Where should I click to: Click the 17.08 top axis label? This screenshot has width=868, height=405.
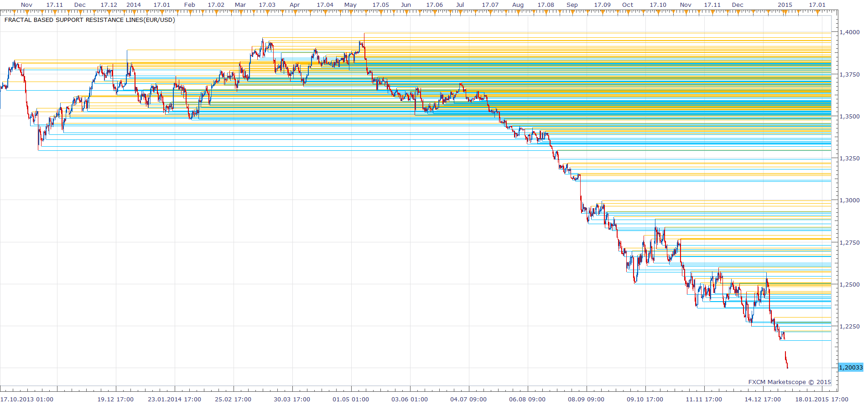point(546,5)
